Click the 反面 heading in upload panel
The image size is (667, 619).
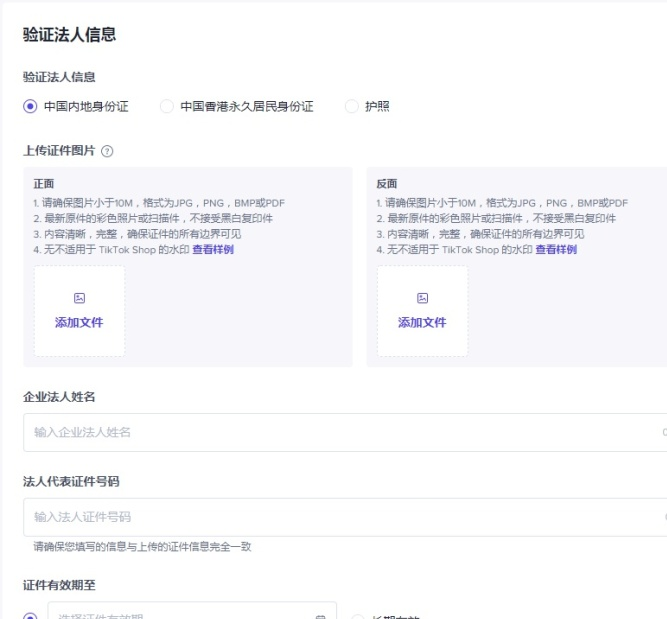(387, 184)
